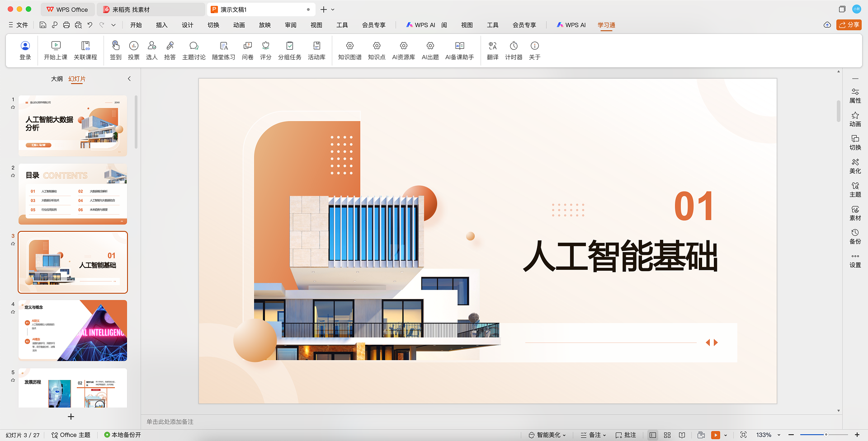Start slideshow with orange play button
The width and height of the screenshot is (868, 441).
715,435
